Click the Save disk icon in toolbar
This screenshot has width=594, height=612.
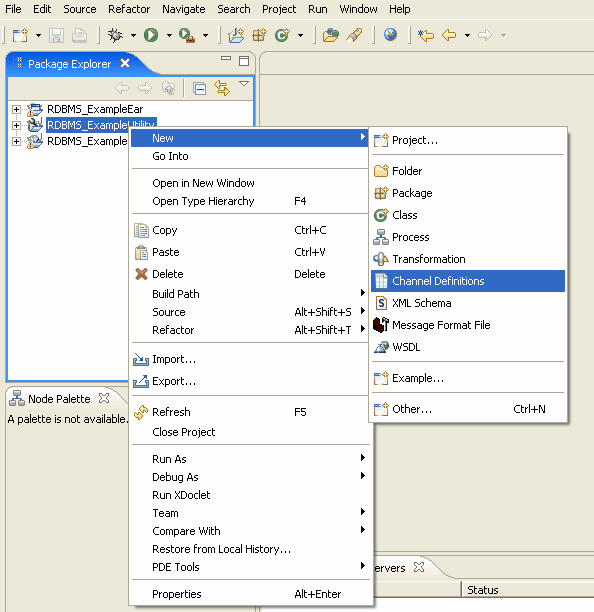pyautogui.click(x=57, y=36)
